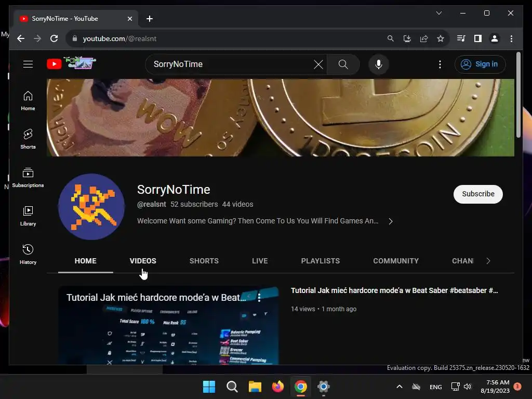This screenshot has width=532, height=399.
Task: Open Chrome media controls icon
Action: point(461,38)
